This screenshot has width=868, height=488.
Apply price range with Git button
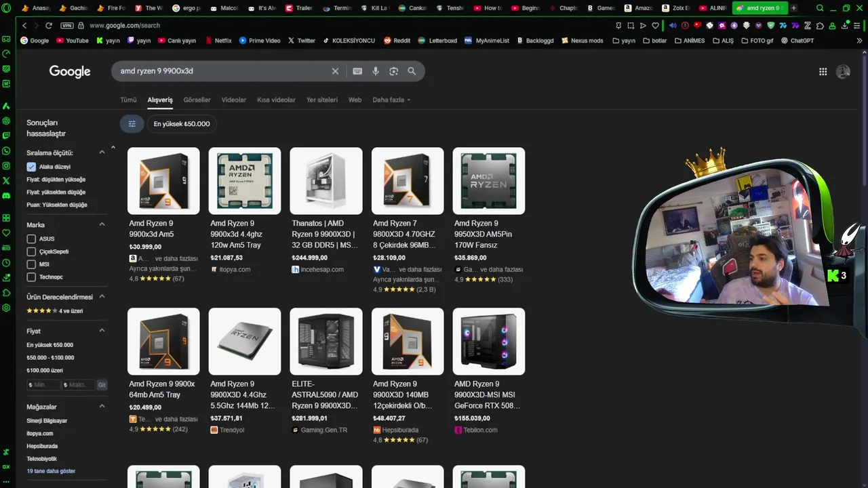point(102,385)
